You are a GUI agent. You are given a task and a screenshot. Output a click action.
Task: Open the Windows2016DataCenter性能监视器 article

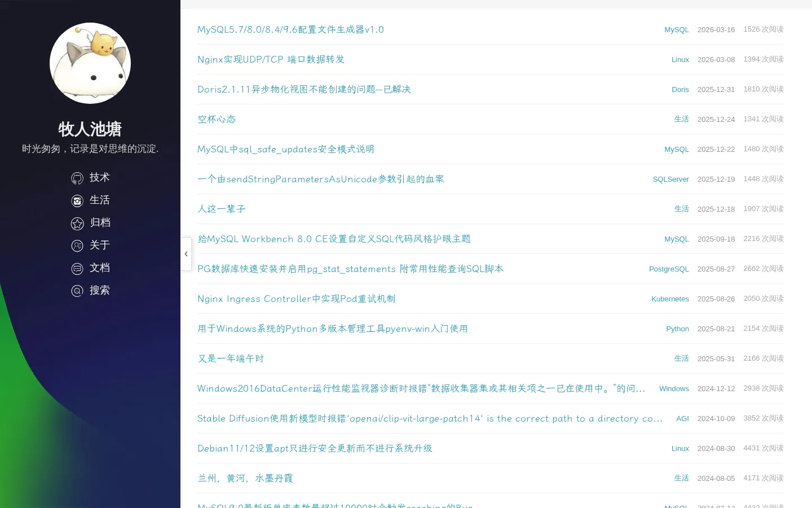pyautogui.click(x=421, y=388)
